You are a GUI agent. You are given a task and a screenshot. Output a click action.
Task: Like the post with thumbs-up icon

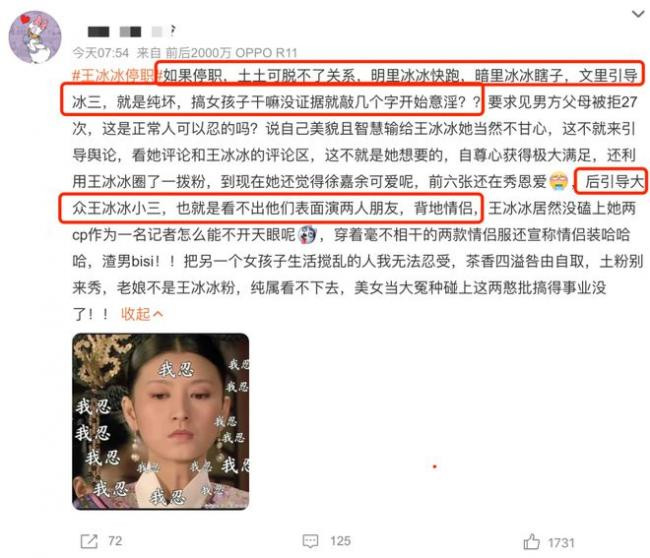[531, 541]
